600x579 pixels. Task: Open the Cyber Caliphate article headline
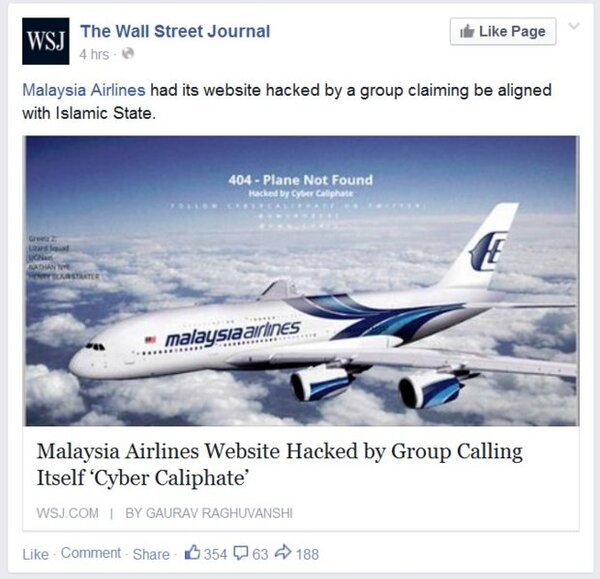coord(280,464)
